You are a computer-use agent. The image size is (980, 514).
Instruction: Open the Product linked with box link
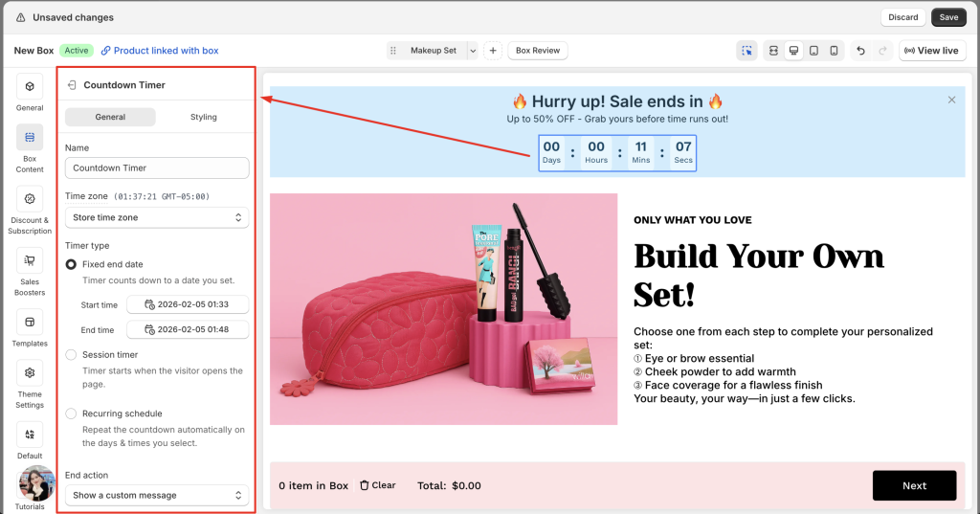click(160, 51)
